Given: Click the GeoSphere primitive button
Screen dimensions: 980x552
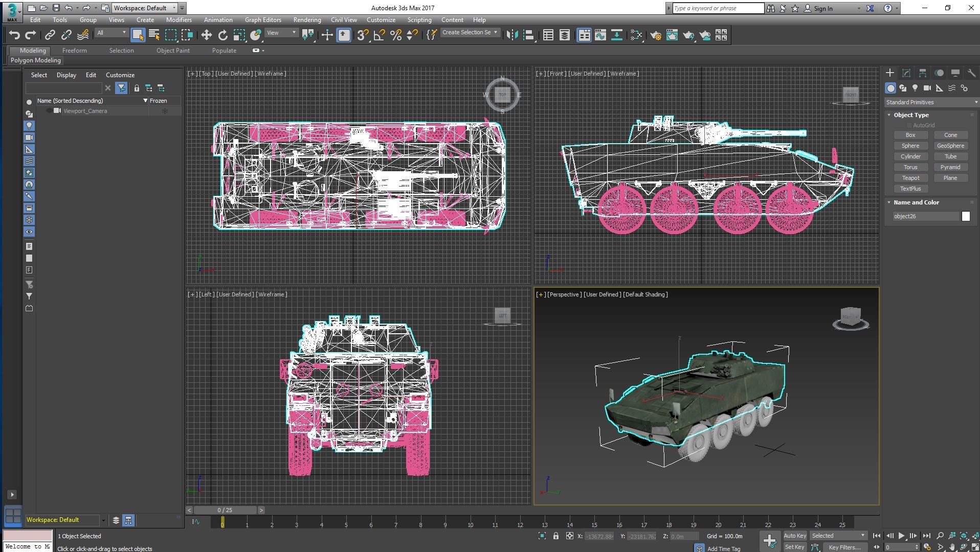Looking at the screenshot, I should click(x=950, y=146).
